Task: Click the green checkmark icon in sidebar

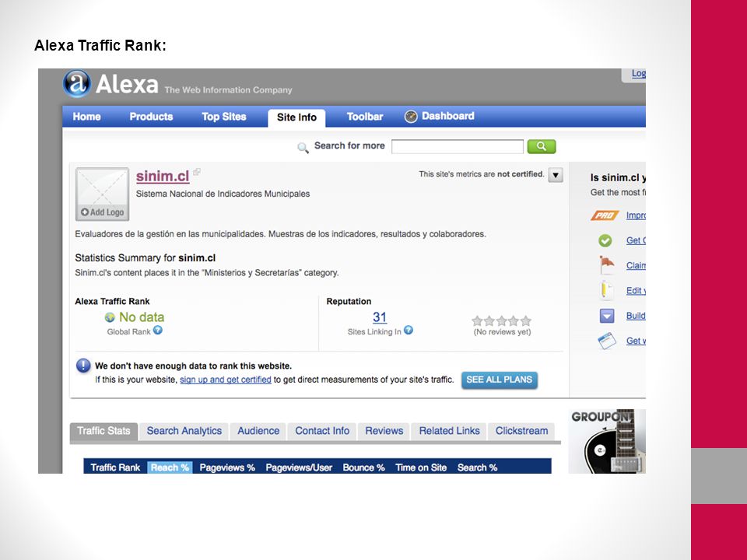Action: point(605,240)
